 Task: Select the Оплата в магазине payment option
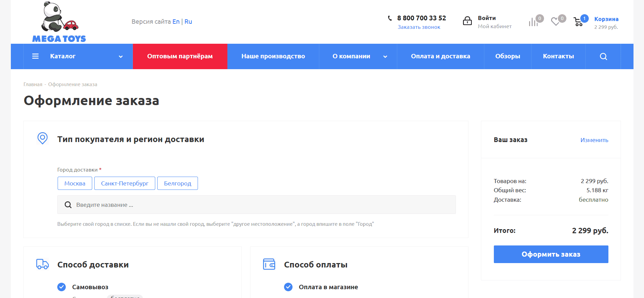[x=288, y=287]
